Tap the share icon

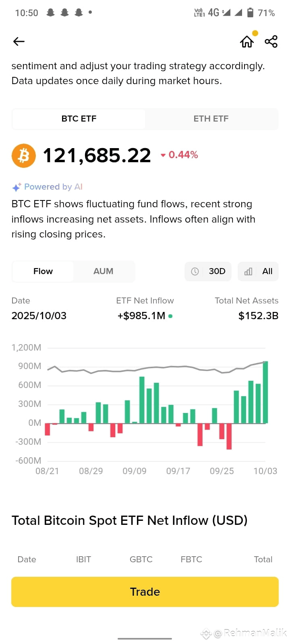coord(271,41)
